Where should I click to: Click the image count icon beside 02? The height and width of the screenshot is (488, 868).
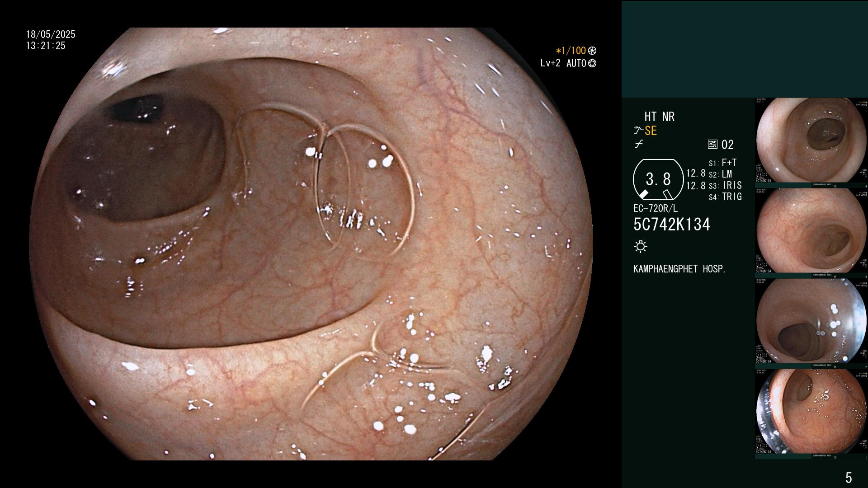(712, 145)
